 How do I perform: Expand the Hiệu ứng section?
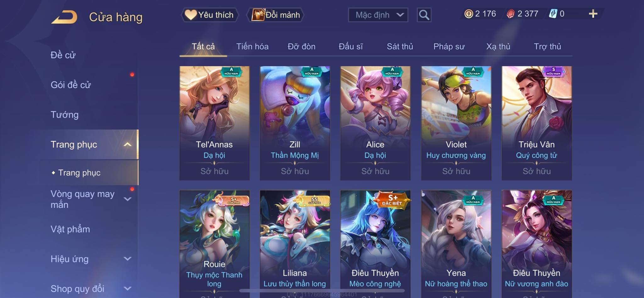point(127,259)
